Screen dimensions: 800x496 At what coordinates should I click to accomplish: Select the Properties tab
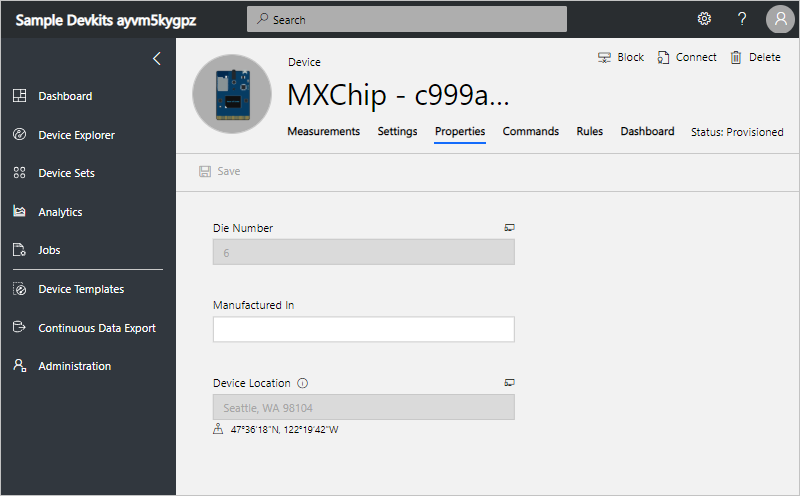point(460,131)
